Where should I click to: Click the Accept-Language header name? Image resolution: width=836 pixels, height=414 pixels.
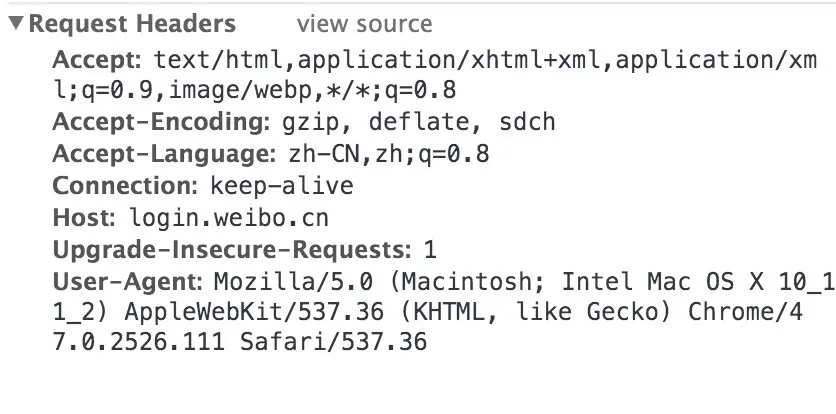[158, 155]
